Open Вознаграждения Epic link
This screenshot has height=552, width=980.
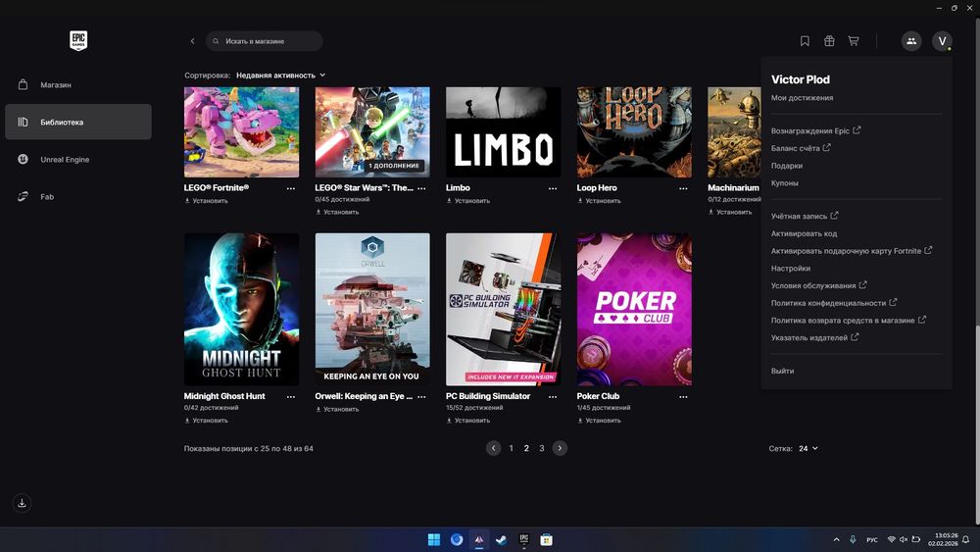click(x=815, y=130)
